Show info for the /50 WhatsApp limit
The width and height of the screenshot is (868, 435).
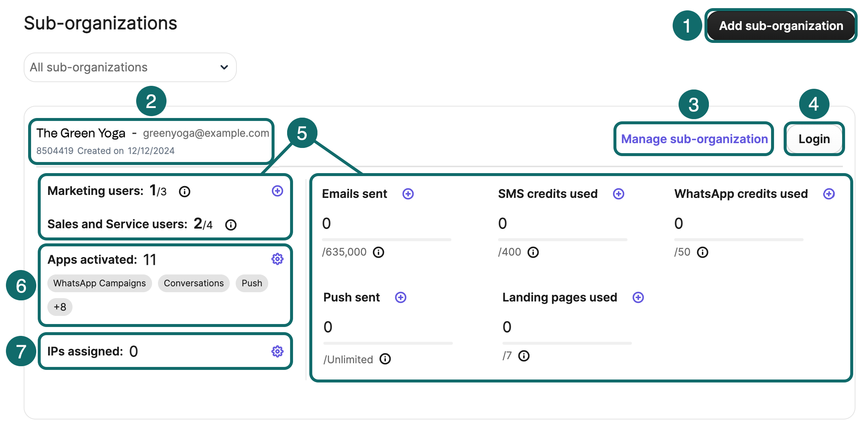pyautogui.click(x=703, y=252)
